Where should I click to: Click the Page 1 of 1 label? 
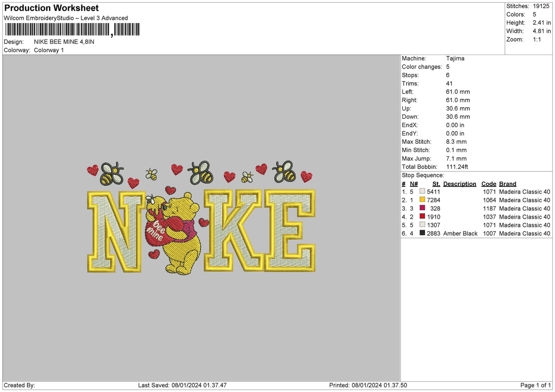(536, 385)
